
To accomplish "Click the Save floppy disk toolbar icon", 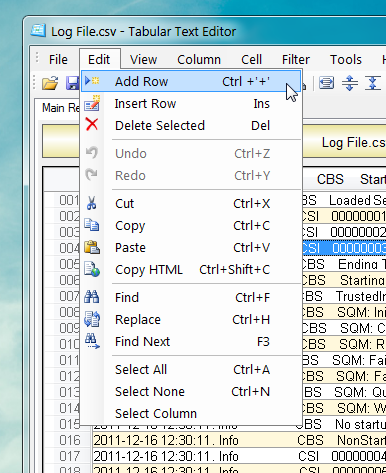I will (73, 83).
